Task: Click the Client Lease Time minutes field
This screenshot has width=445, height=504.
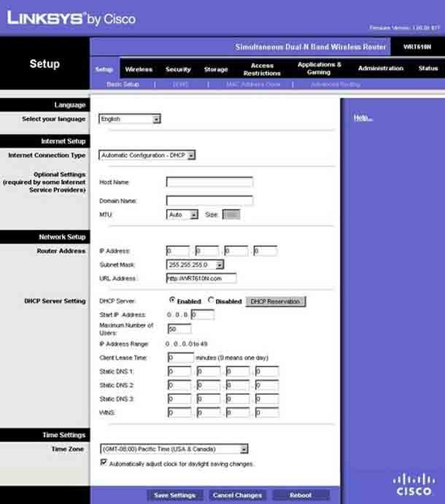Action: [x=181, y=357]
